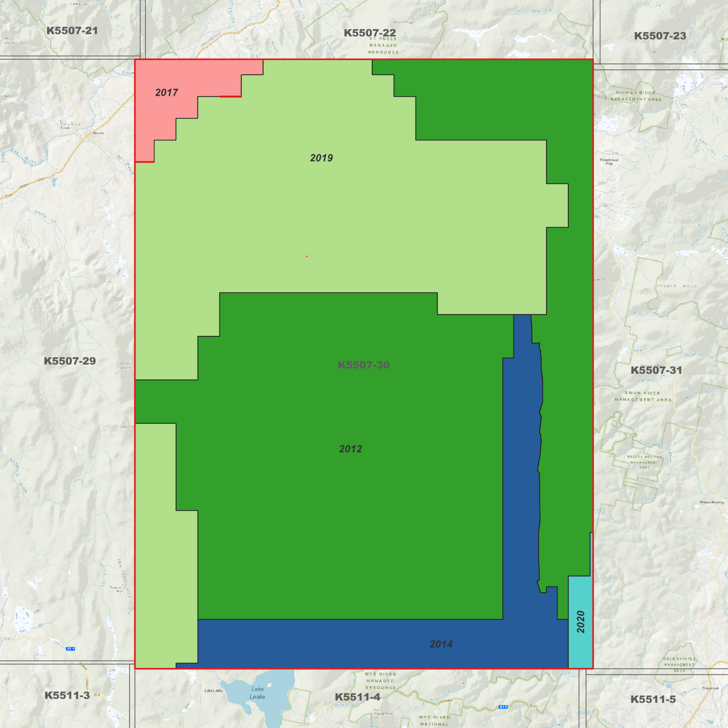The image size is (728, 728).
Task: Click the K5507-21 map sheet label
Action: coord(72,31)
